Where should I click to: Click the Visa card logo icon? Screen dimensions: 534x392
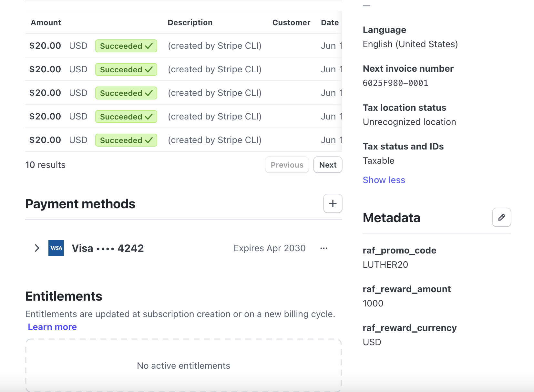coord(56,248)
